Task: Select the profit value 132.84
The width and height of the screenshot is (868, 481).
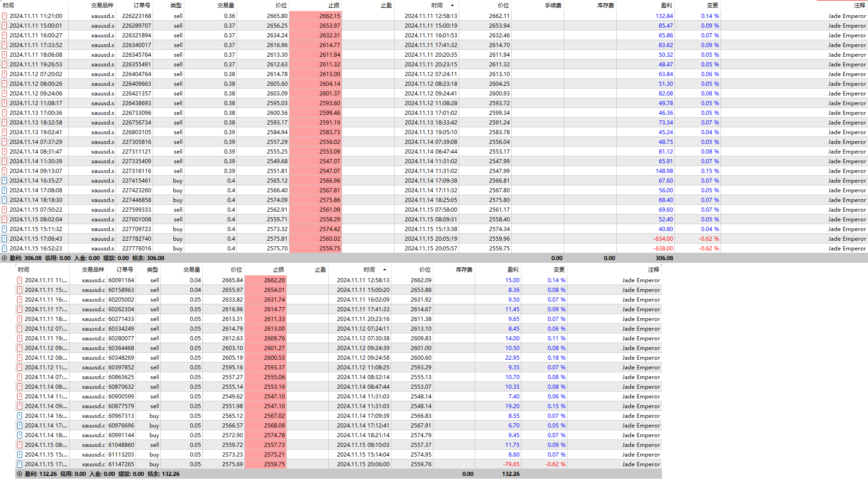Action: (664, 16)
